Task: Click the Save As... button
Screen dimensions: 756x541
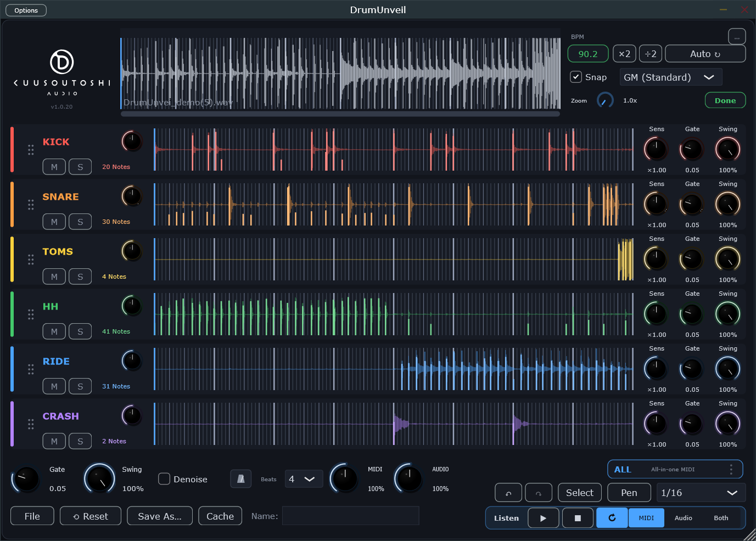Action: point(160,516)
